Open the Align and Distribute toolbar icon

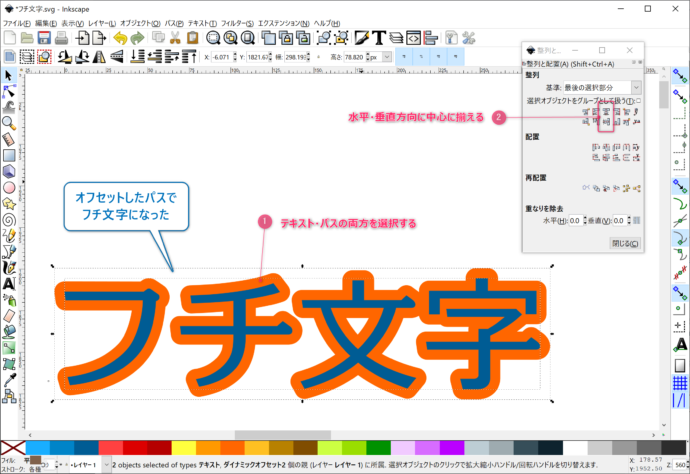pyautogui.click(x=430, y=38)
